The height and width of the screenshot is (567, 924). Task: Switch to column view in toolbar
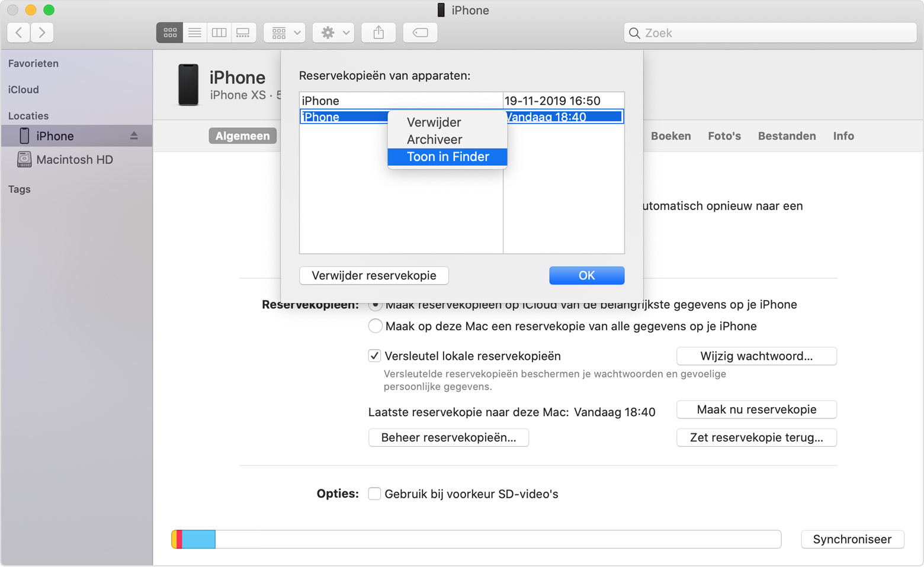point(219,33)
